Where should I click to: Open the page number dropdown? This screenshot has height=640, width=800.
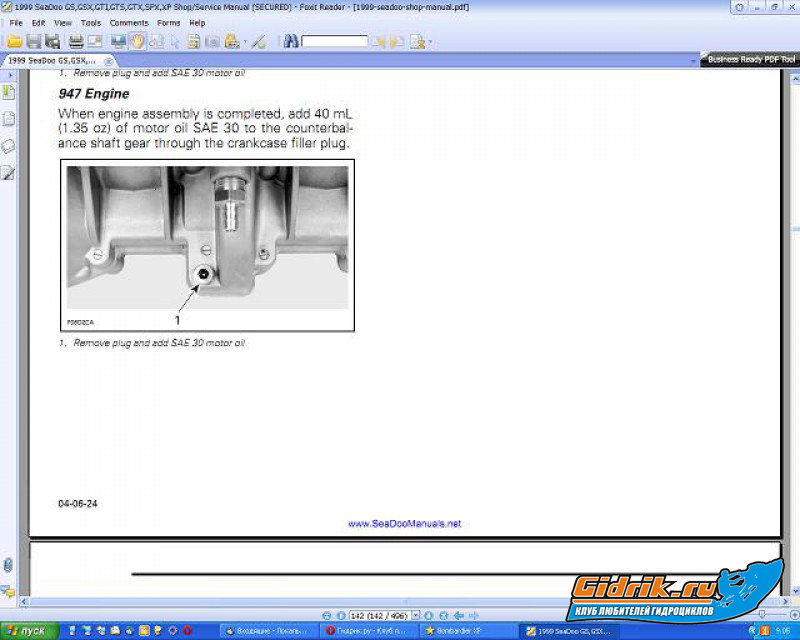pyautogui.click(x=414, y=615)
